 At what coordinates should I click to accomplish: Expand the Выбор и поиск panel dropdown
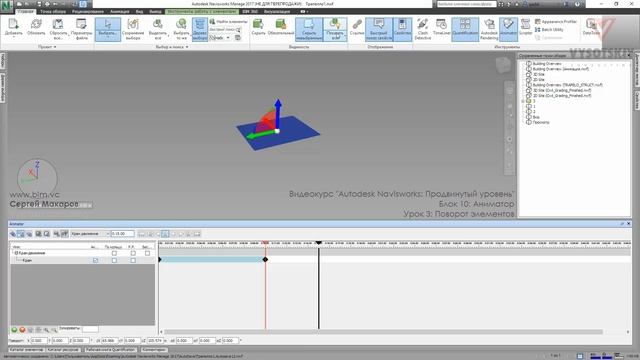point(172,47)
